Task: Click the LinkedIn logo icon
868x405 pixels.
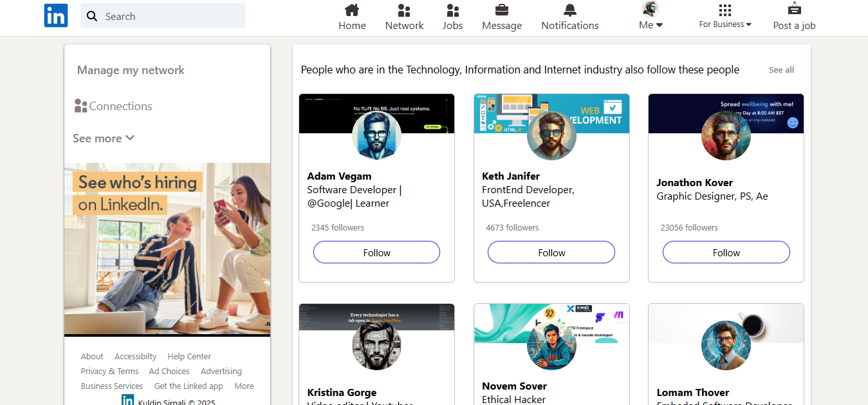Action: tap(56, 15)
